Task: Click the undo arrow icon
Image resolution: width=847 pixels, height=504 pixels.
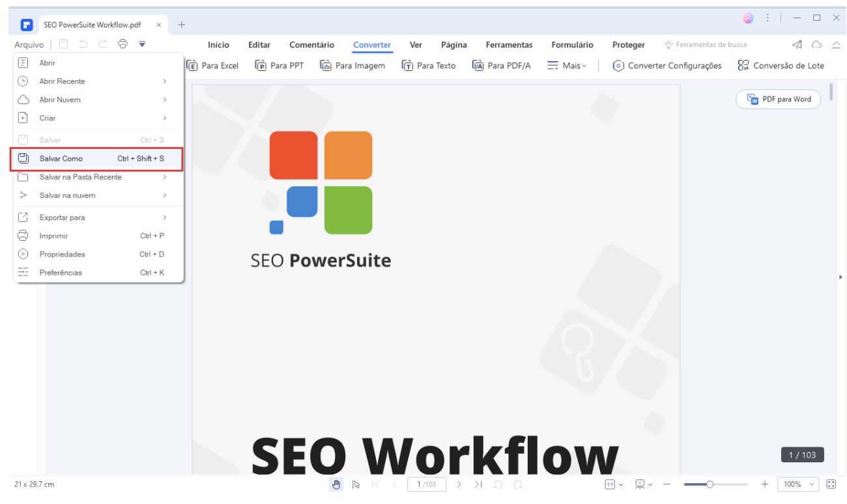Action: click(x=83, y=44)
